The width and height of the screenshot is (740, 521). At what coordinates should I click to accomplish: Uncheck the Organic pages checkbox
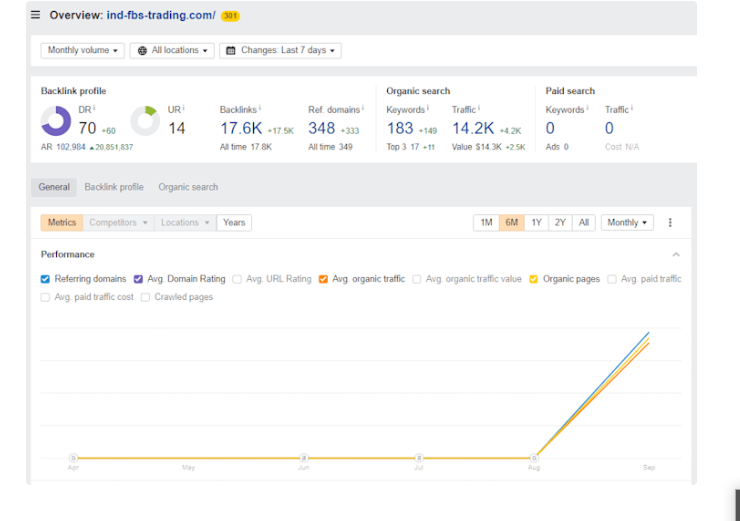click(534, 279)
